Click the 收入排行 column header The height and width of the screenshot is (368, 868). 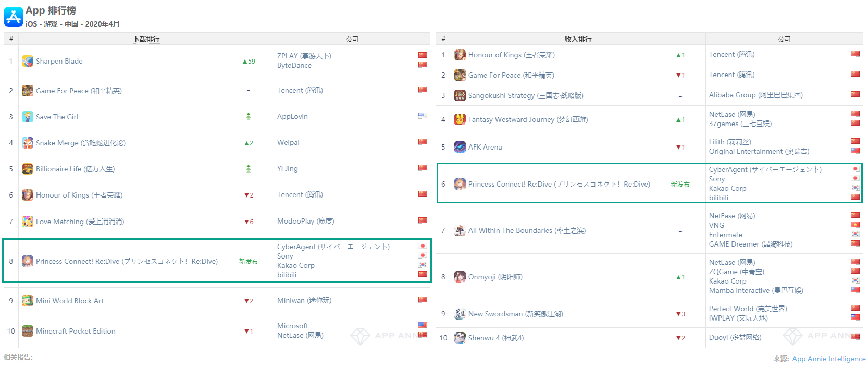click(x=578, y=39)
